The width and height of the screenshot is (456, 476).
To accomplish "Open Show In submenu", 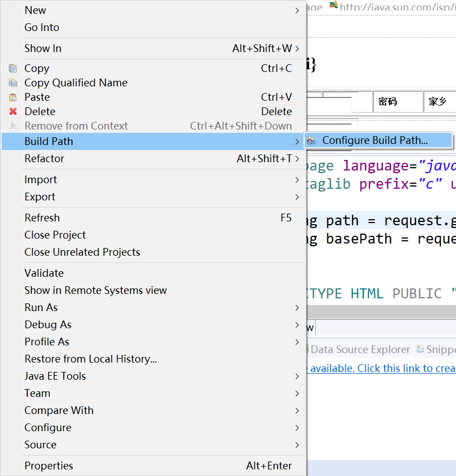I will click(153, 49).
